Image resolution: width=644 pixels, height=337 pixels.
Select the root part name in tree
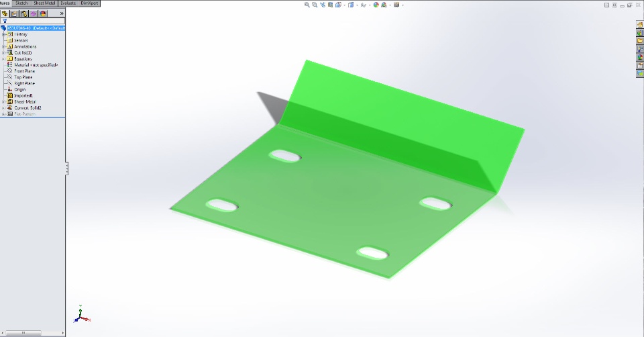[x=36, y=28]
